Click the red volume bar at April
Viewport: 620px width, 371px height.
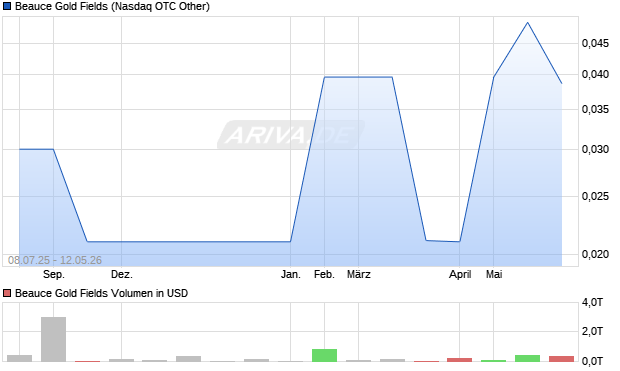459,360
